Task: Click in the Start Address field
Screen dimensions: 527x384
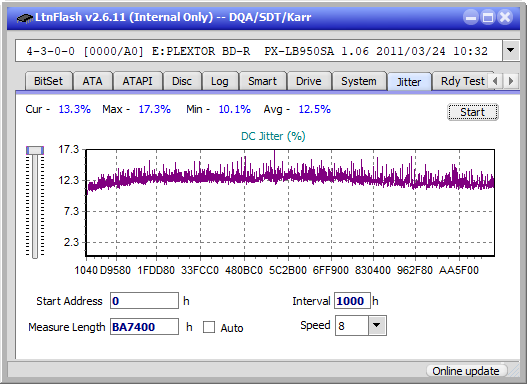Action: pyautogui.click(x=145, y=301)
